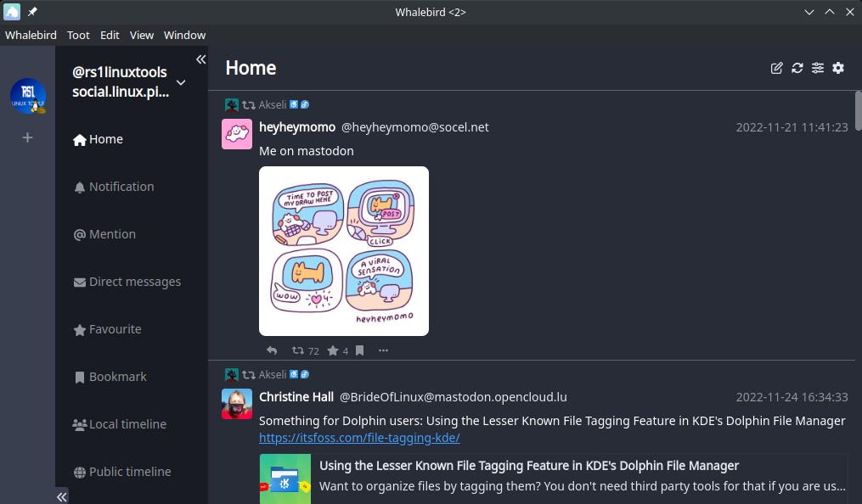Viewport: 862px width, 504px height.
Task: Open the Dolphin File Manager link preview card
Action: pos(553,479)
